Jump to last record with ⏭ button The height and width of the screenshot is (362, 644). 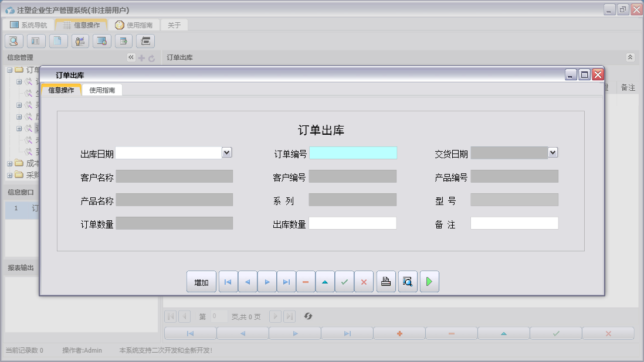(x=287, y=282)
